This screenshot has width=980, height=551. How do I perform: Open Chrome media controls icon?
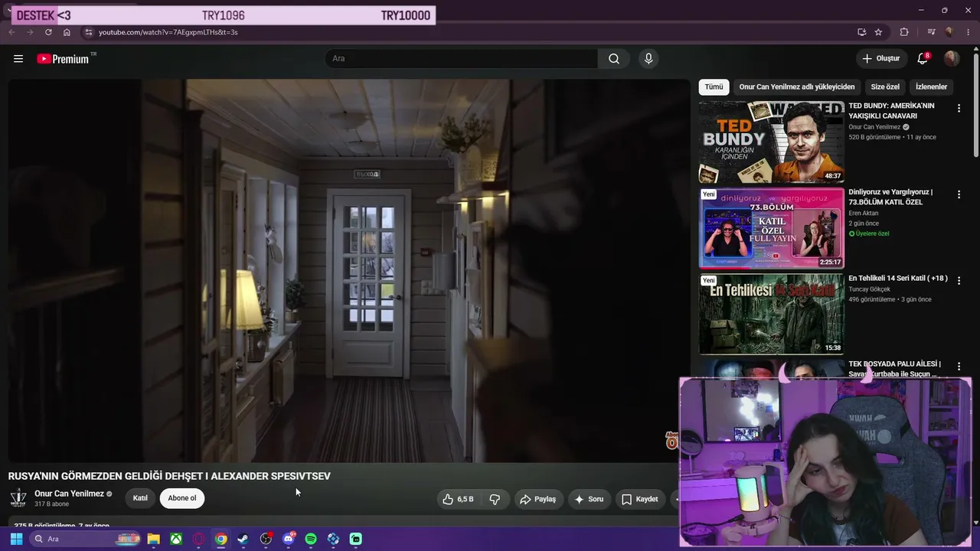[x=931, y=32]
